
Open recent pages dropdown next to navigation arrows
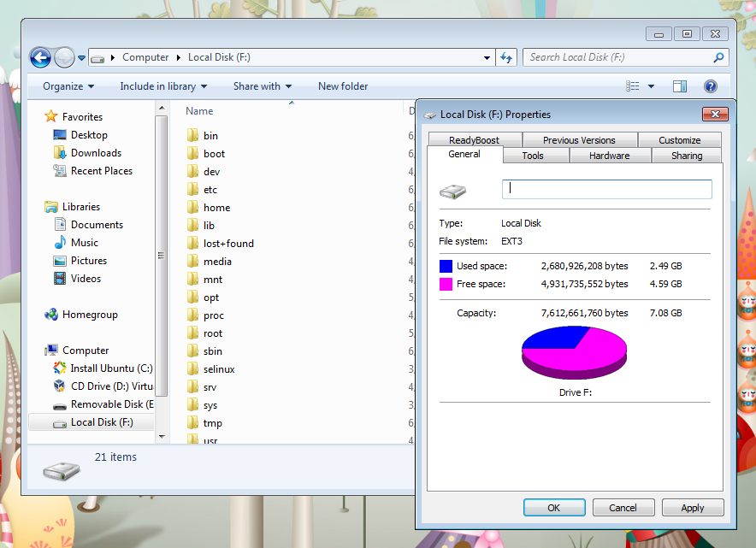pyautogui.click(x=81, y=58)
